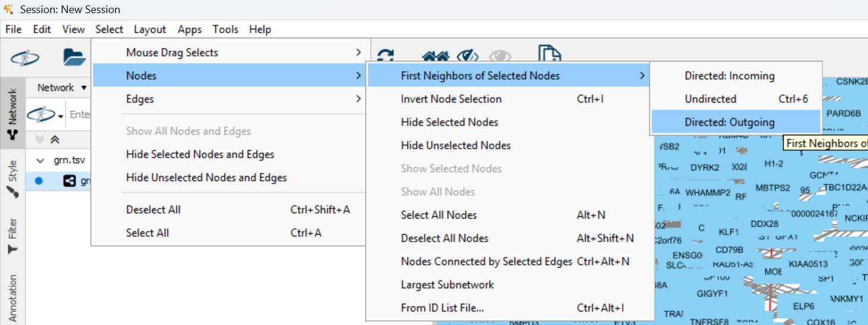Open the Tools menu
The image size is (868, 325).
[225, 29]
